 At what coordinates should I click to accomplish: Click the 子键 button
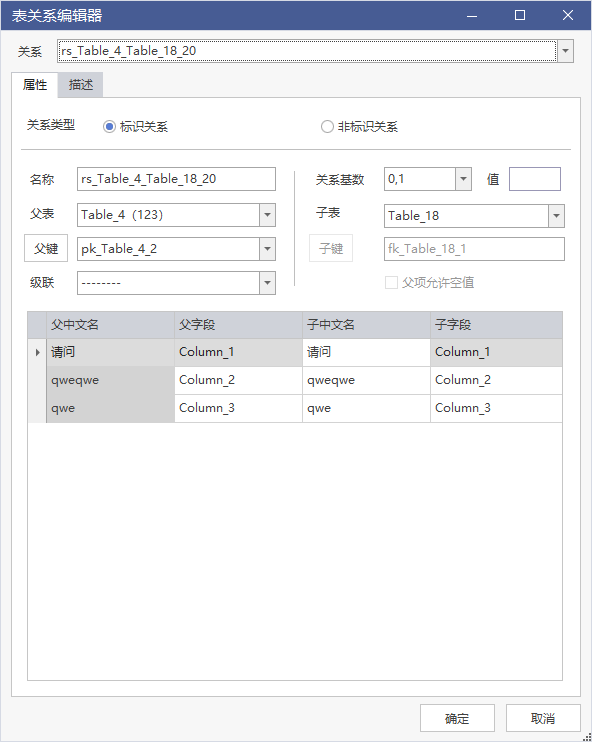pos(331,248)
